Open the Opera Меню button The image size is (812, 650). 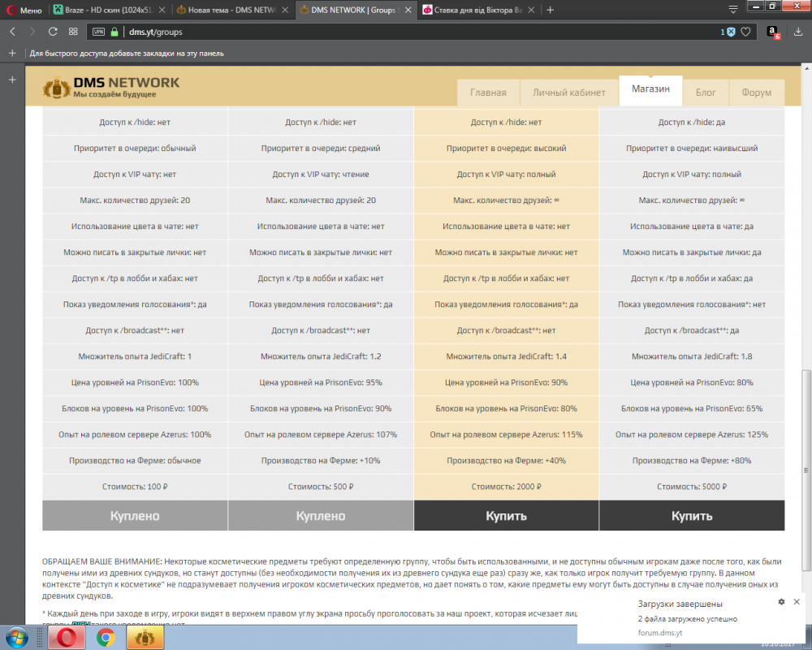[24, 10]
